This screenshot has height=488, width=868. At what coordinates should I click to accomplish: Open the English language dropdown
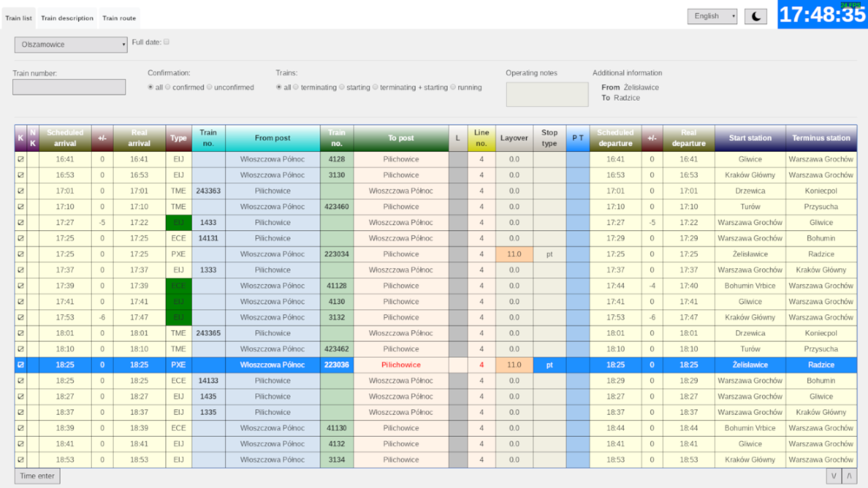tap(712, 16)
